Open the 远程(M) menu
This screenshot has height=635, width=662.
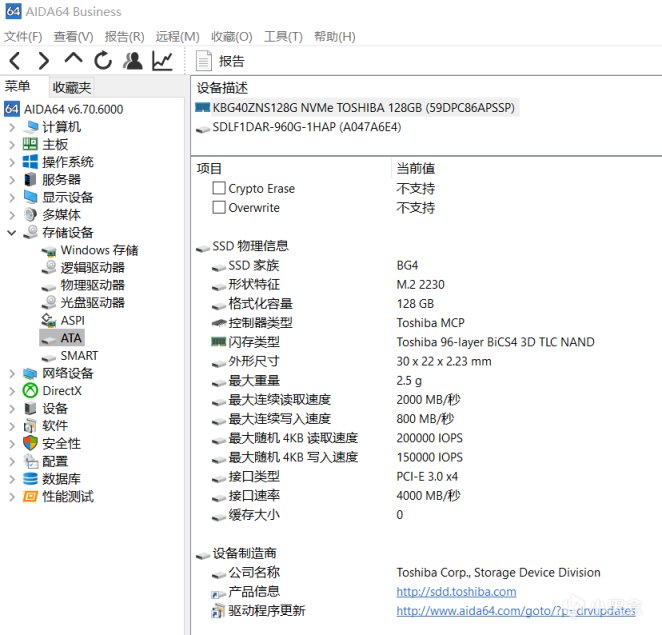[177, 37]
